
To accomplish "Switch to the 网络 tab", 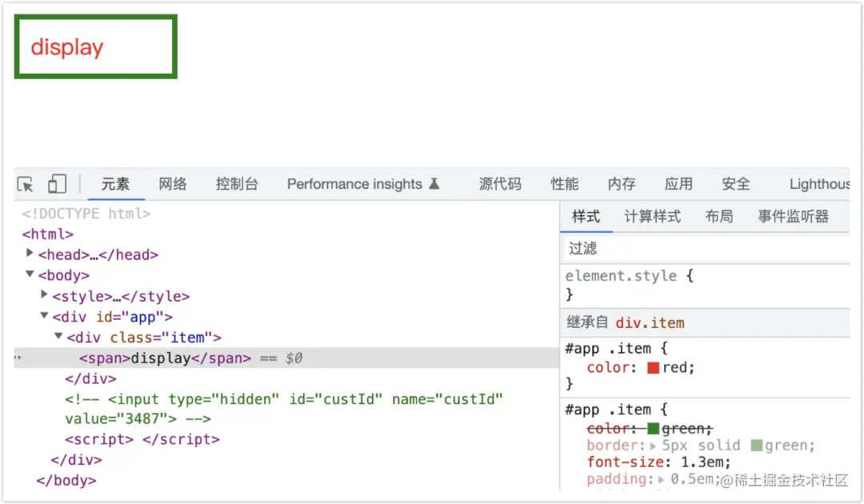I will click(173, 184).
